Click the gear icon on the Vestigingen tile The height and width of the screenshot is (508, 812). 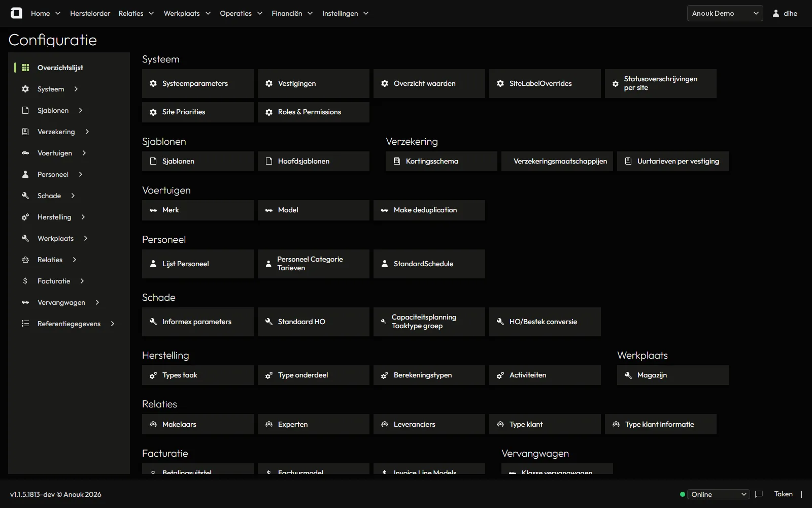pyautogui.click(x=269, y=83)
